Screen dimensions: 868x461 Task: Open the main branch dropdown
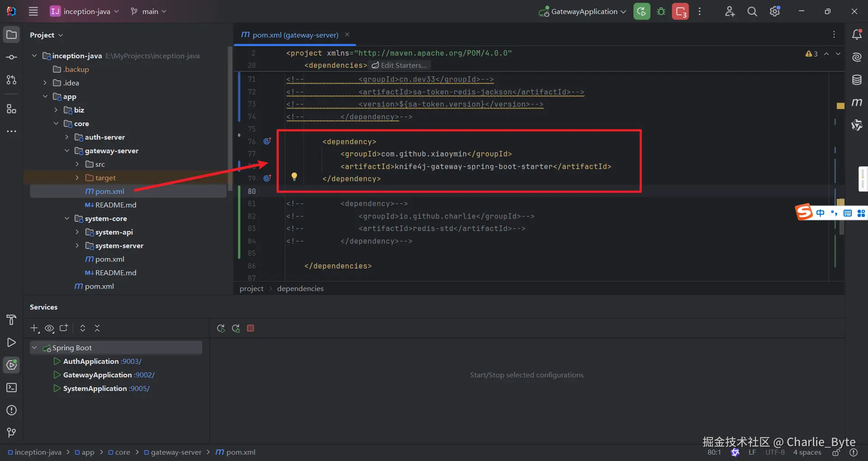pyautogui.click(x=149, y=11)
